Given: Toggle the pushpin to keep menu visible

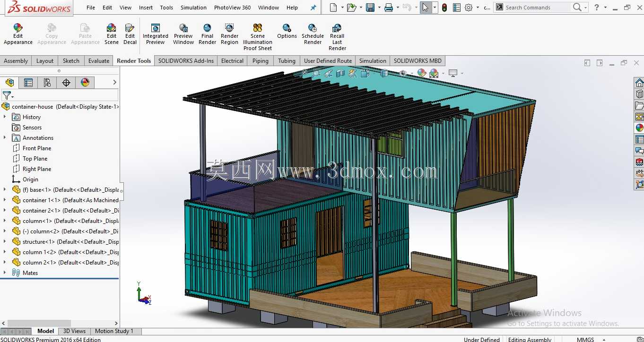Looking at the screenshot, I should pos(313,8).
